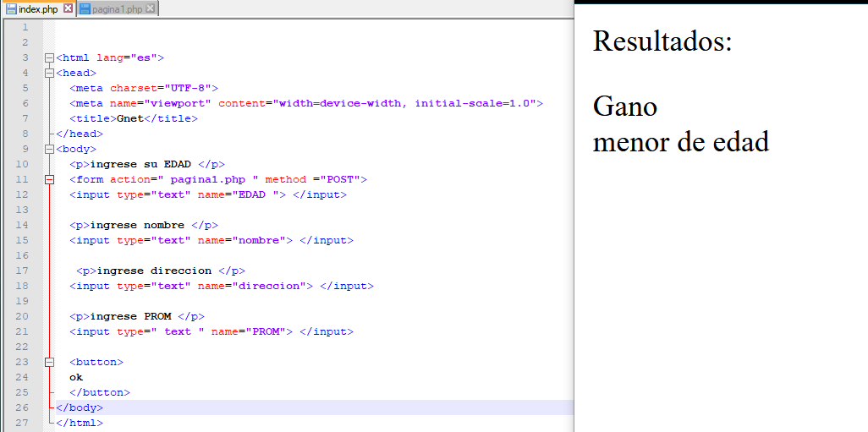Collapse the form tag fold on line 11
Viewport: 868px width, 432px height.
tap(50, 179)
